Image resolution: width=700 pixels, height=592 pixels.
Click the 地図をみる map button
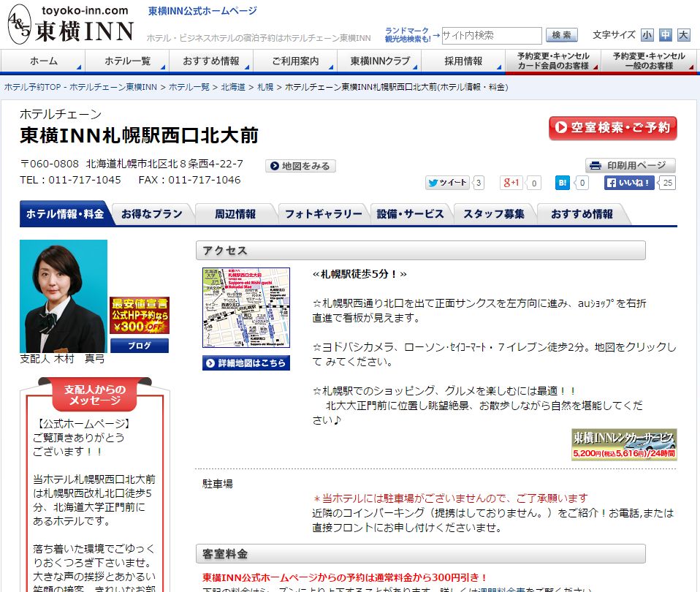click(x=300, y=166)
